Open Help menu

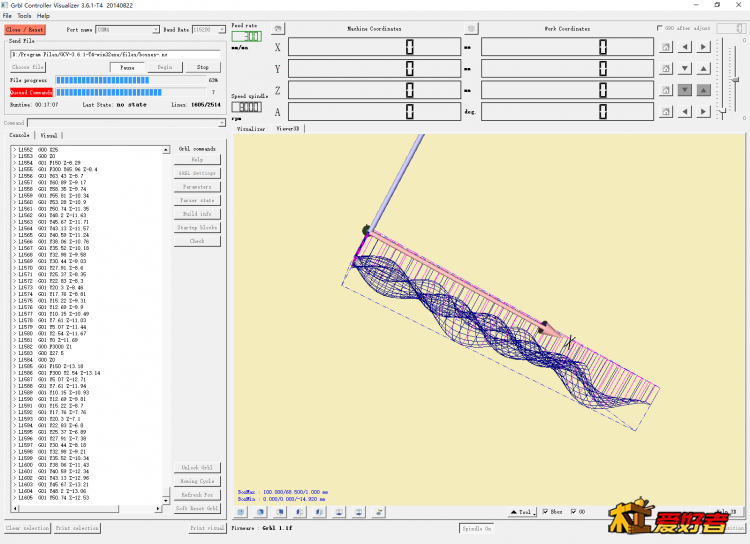coord(43,16)
